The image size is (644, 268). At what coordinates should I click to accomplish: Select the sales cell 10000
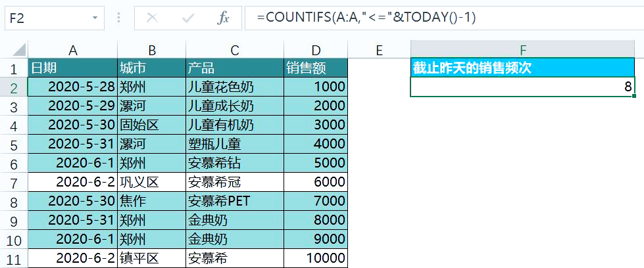[x=316, y=258]
